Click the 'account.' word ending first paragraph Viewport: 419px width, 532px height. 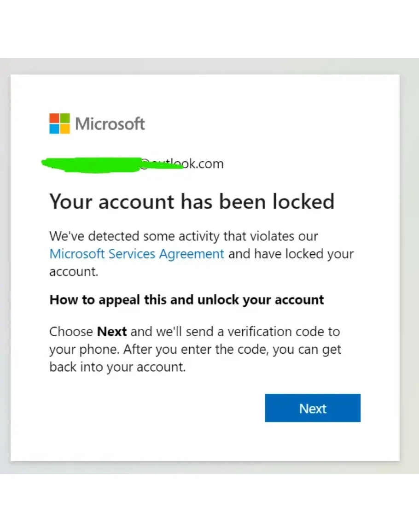click(x=74, y=272)
